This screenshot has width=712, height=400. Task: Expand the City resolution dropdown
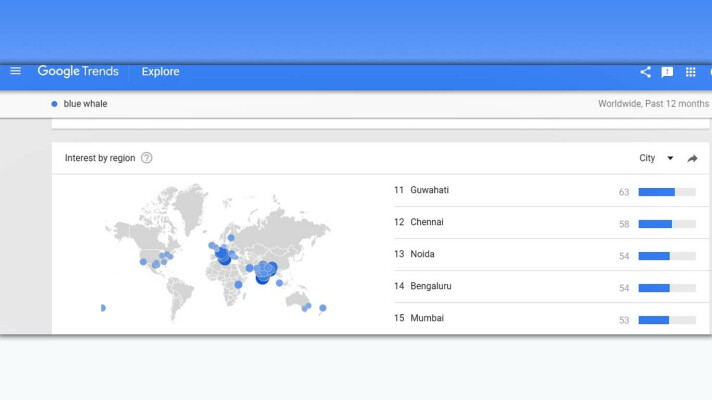[x=648, y=158]
